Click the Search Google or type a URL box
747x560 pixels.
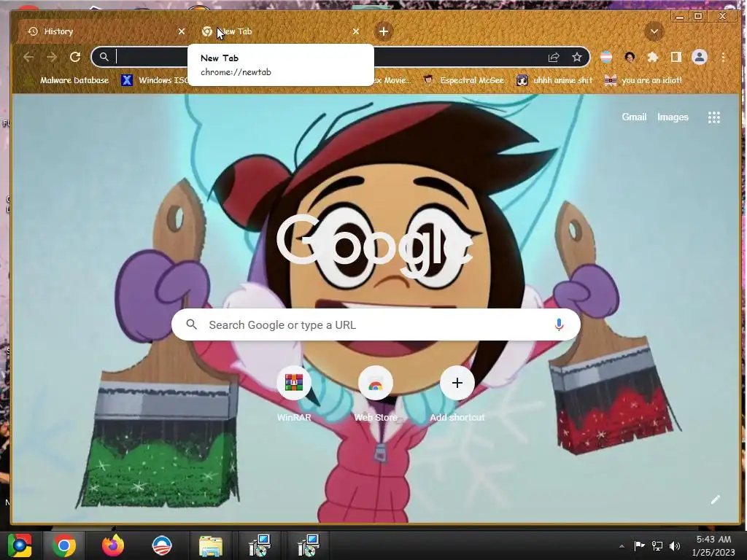[376, 324]
